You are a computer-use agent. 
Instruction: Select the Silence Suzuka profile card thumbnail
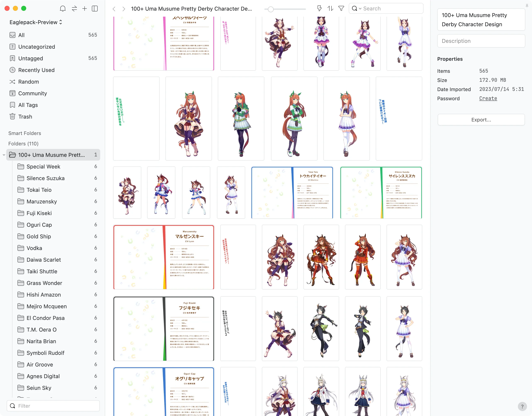pos(381,193)
